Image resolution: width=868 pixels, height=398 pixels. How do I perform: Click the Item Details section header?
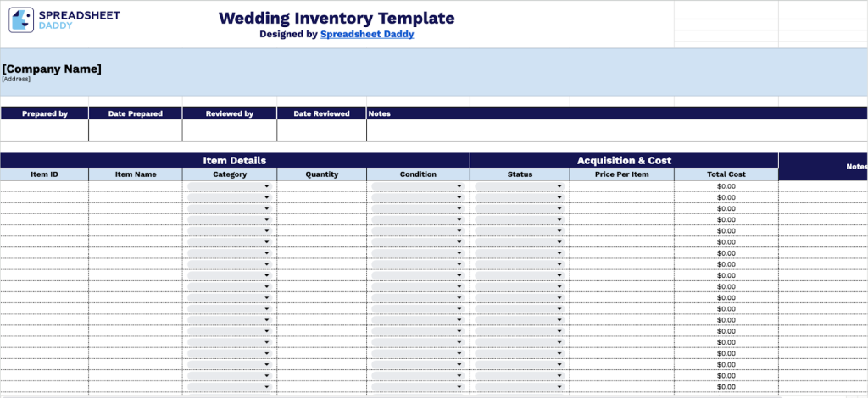235,160
